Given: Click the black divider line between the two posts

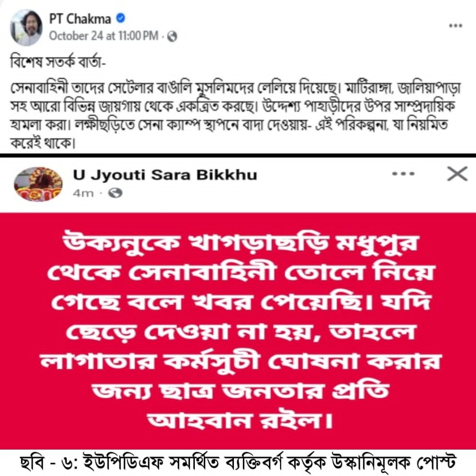Looking at the screenshot, I should (238, 155).
